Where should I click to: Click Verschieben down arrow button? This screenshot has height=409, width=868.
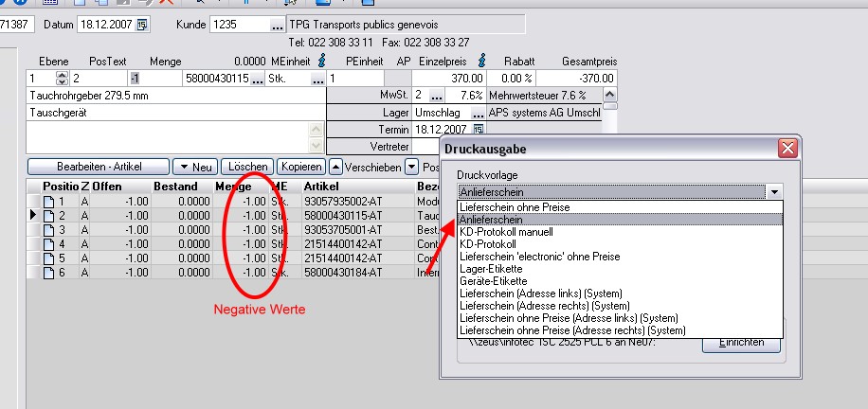(x=411, y=167)
